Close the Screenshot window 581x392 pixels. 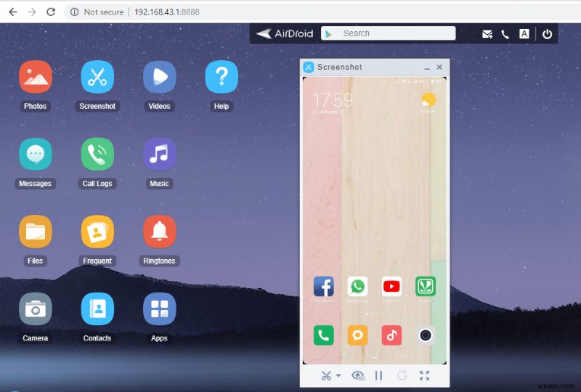click(439, 67)
